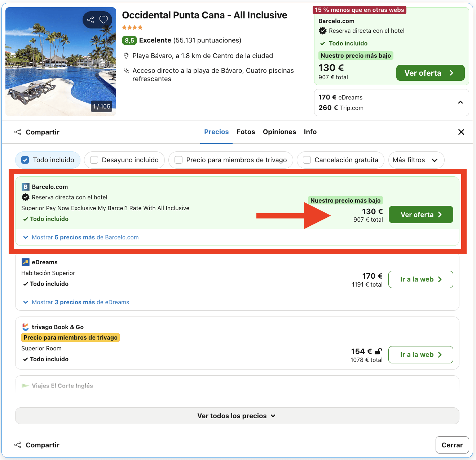Viewport: 476px width, 460px height.
Task: Open the Opiniones tab
Action: tap(279, 132)
